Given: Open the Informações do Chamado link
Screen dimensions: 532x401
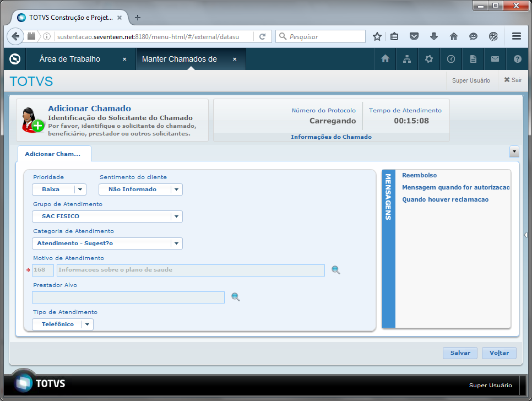Looking at the screenshot, I should [x=331, y=137].
